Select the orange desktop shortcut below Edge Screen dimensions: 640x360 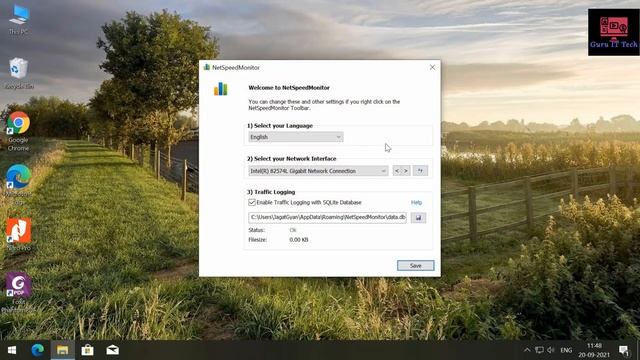pyautogui.click(x=18, y=234)
